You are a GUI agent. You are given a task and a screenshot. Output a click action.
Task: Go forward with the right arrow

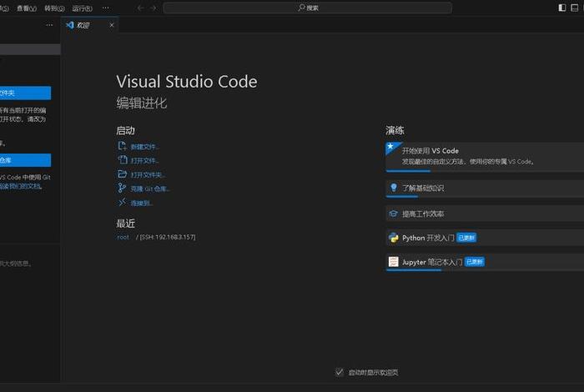pos(153,8)
